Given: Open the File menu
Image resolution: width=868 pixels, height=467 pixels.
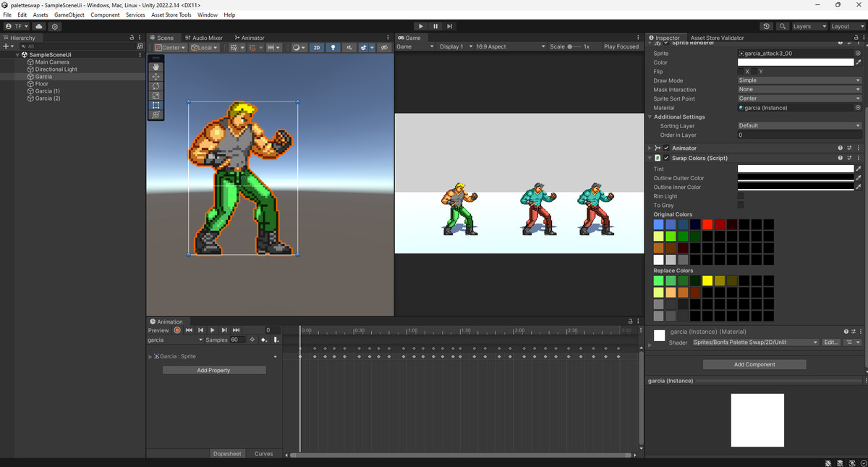Looking at the screenshot, I should pyautogui.click(x=8, y=14).
